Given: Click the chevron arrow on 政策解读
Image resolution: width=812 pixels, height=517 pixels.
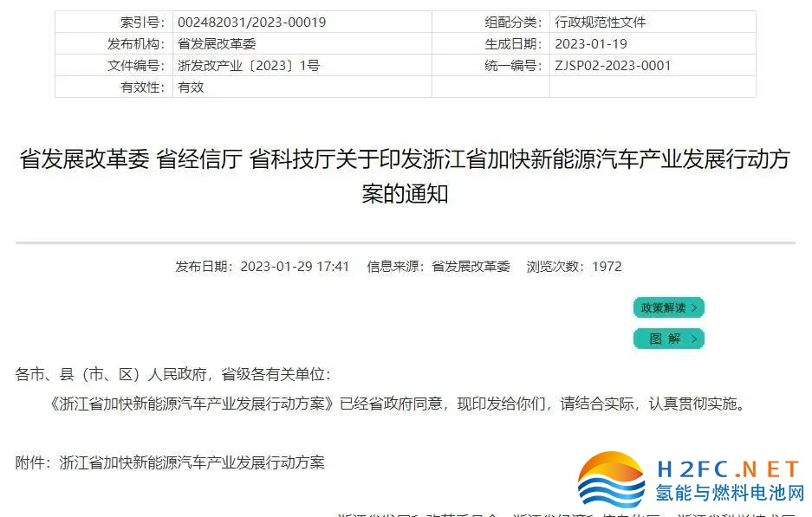Looking at the screenshot, I should click(x=694, y=307).
